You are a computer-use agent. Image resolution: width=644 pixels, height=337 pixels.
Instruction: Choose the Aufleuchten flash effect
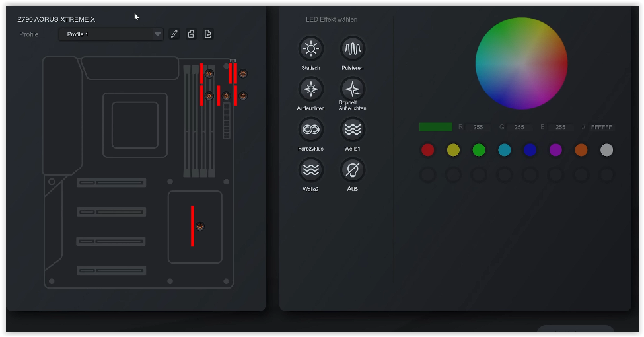coord(311,89)
